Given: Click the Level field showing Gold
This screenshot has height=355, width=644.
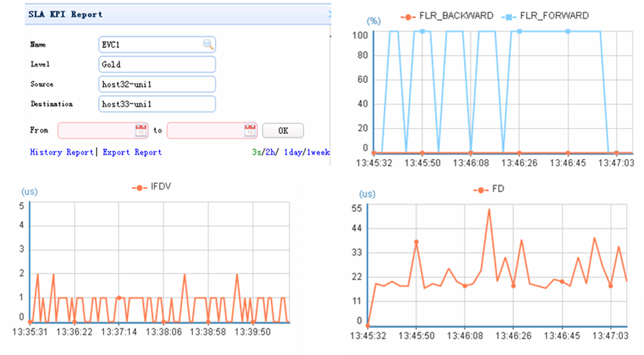Looking at the screenshot, I should pyautogui.click(x=157, y=65).
